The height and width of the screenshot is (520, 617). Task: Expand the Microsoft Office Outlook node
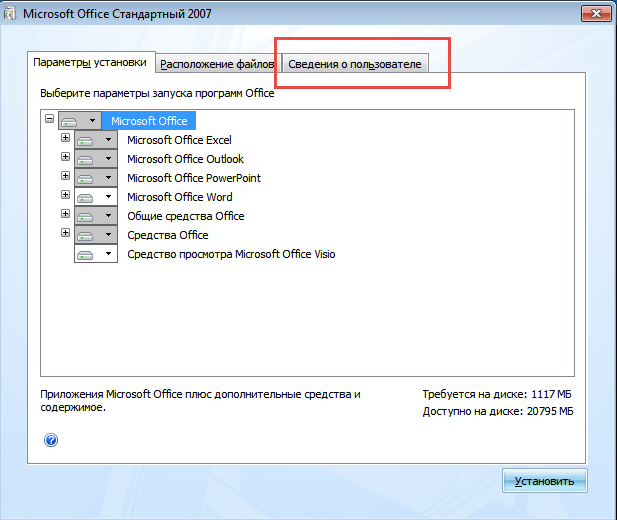click(x=66, y=158)
